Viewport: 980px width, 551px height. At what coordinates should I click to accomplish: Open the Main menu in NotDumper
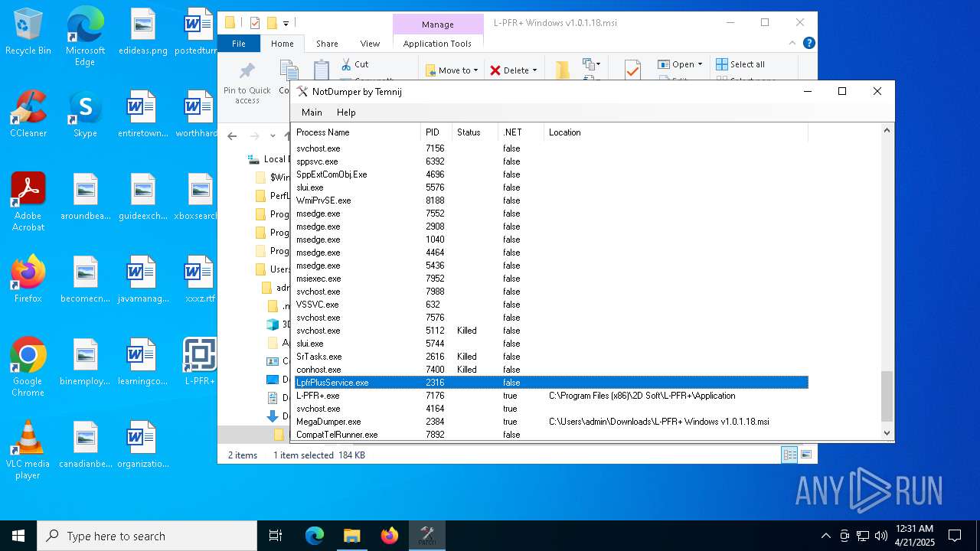312,112
